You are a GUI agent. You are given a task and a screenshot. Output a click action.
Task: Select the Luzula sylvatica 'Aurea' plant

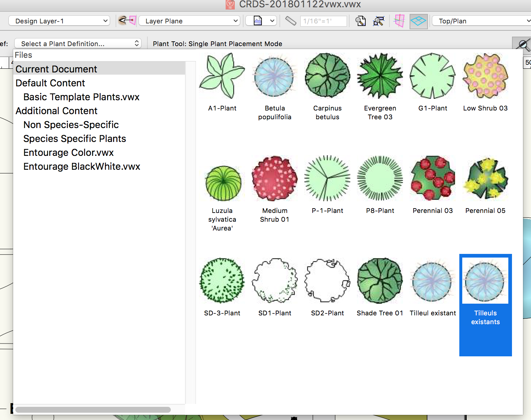pos(222,182)
